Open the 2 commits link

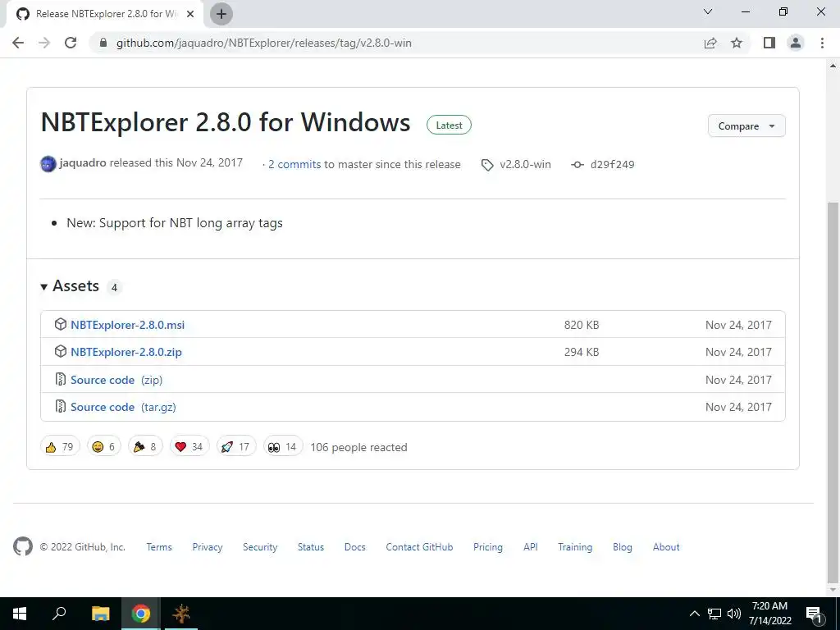point(294,164)
